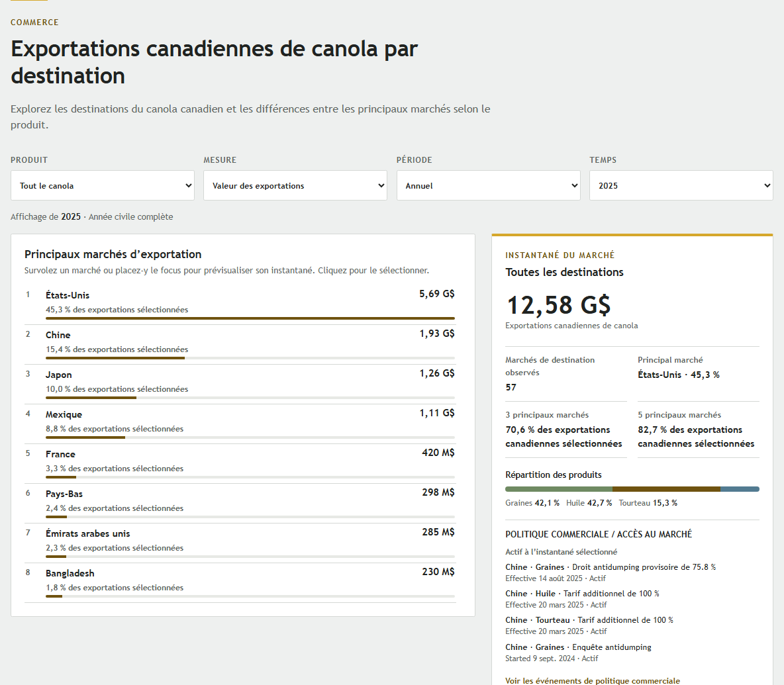Click the 2,4 % des exportations sélectionnées text
Screen dimensions: 784x685
(x=115, y=508)
